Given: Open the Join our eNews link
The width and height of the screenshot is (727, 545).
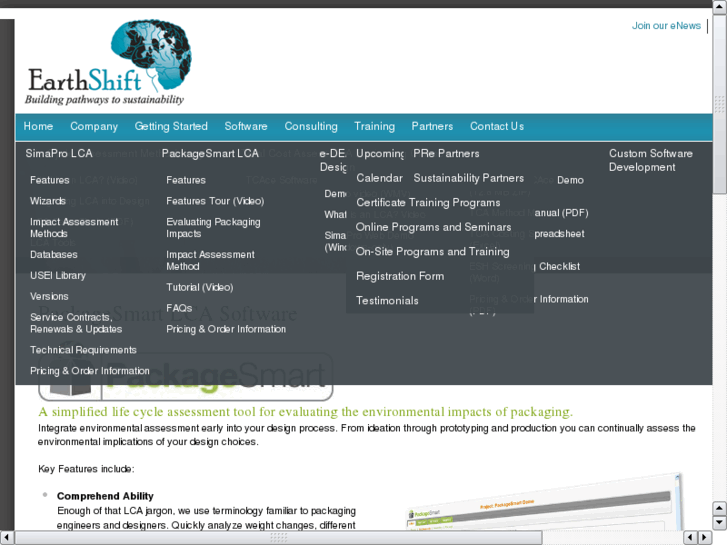Looking at the screenshot, I should click(x=666, y=26).
